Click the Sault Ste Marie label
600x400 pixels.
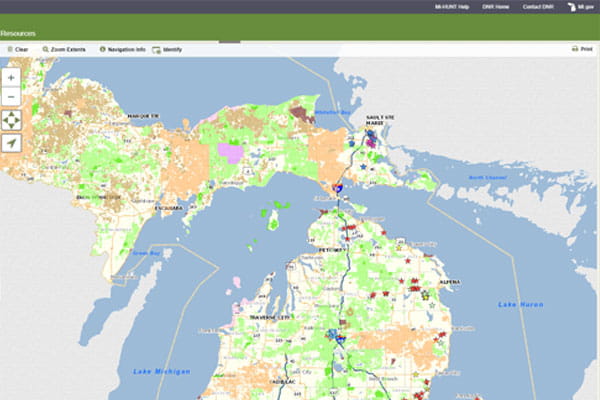pos(379,120)
